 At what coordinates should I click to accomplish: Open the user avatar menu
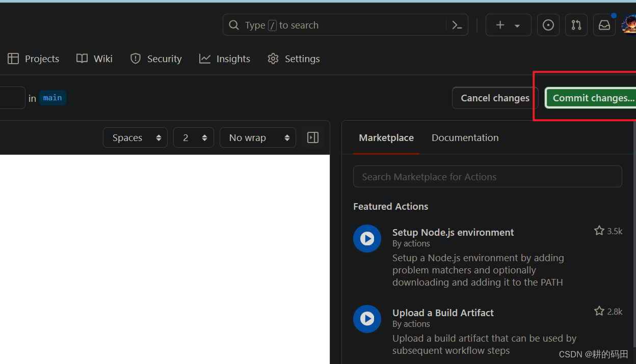click(x=629, y=25)
